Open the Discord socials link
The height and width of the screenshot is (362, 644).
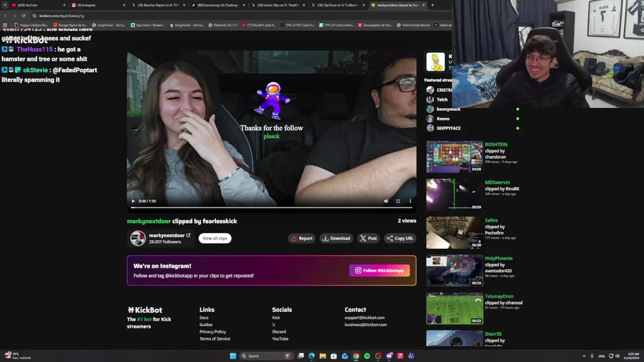pyautogui.click(x=279, y=332)
